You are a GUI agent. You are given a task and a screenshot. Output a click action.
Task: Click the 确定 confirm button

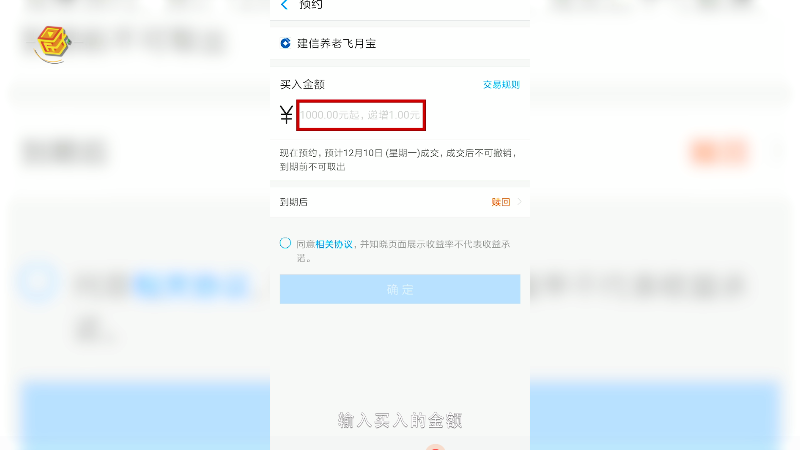click(400, 289)
